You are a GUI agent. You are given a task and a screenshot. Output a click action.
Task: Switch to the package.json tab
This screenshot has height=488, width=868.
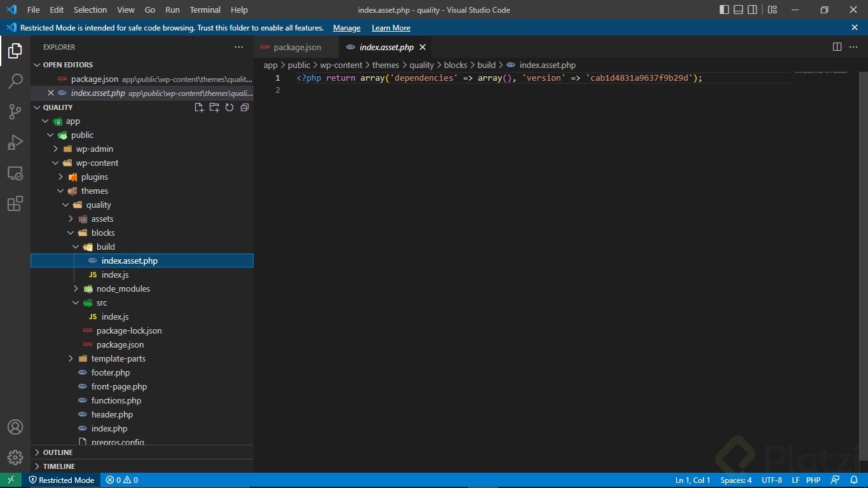click(297, 47)
